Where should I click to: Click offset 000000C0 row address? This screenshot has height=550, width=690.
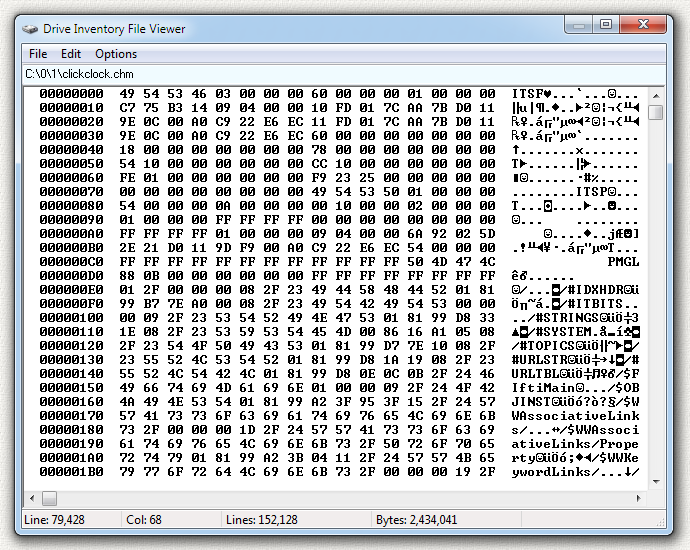(x=71, y=262)
